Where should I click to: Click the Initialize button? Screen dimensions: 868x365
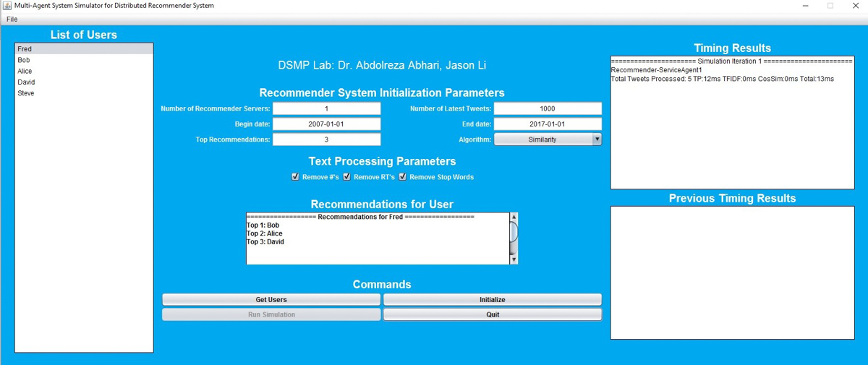point(492,299)
